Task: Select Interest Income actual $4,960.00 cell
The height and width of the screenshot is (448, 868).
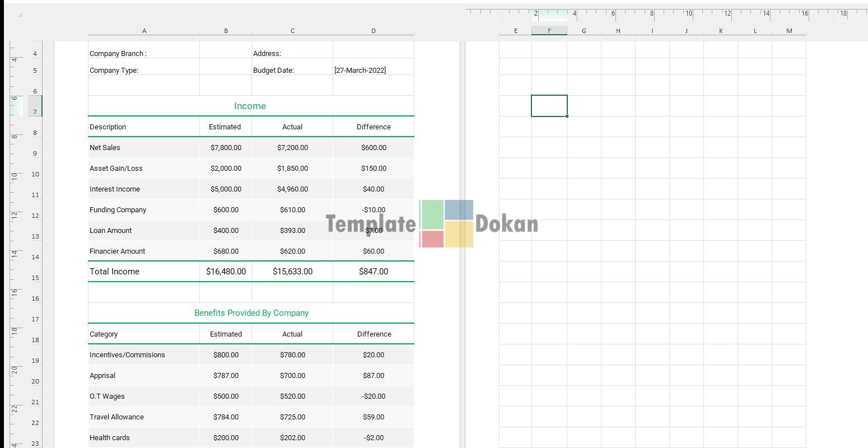Action: point(292,189)
